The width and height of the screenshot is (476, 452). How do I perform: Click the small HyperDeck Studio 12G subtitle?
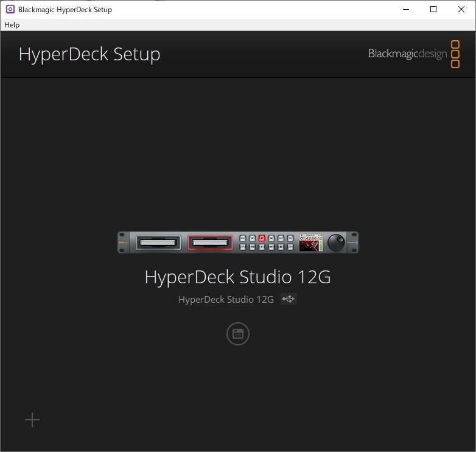226,300
